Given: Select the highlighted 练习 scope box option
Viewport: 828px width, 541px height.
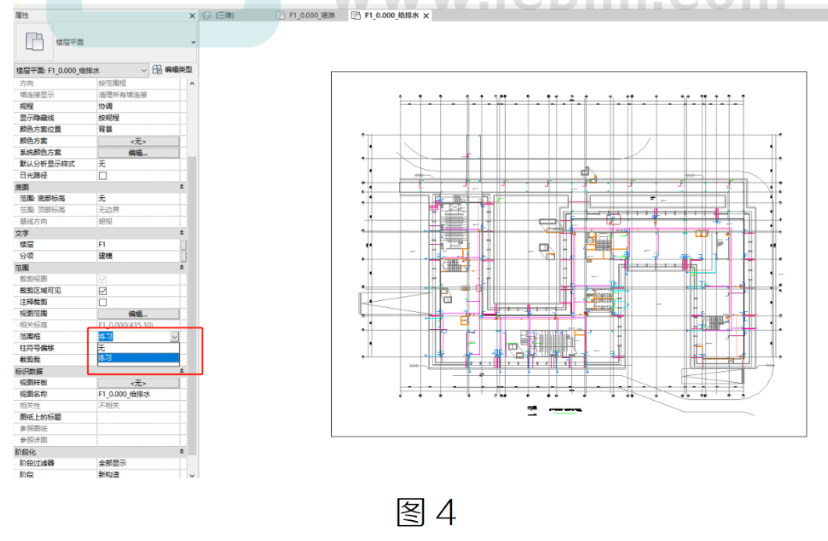Looking at the screenshot, I should click(x=138, y=358).
